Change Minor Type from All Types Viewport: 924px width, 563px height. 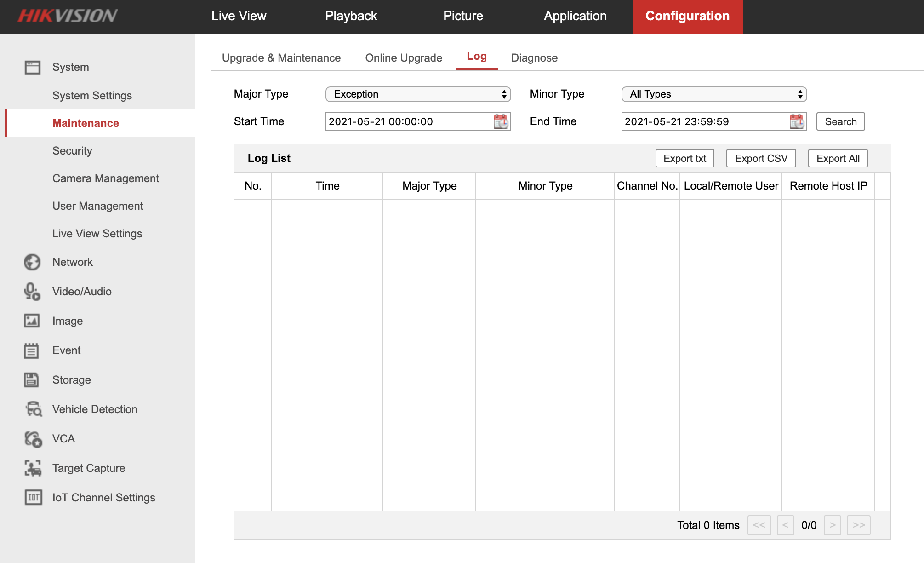click(x=714, y=94)
